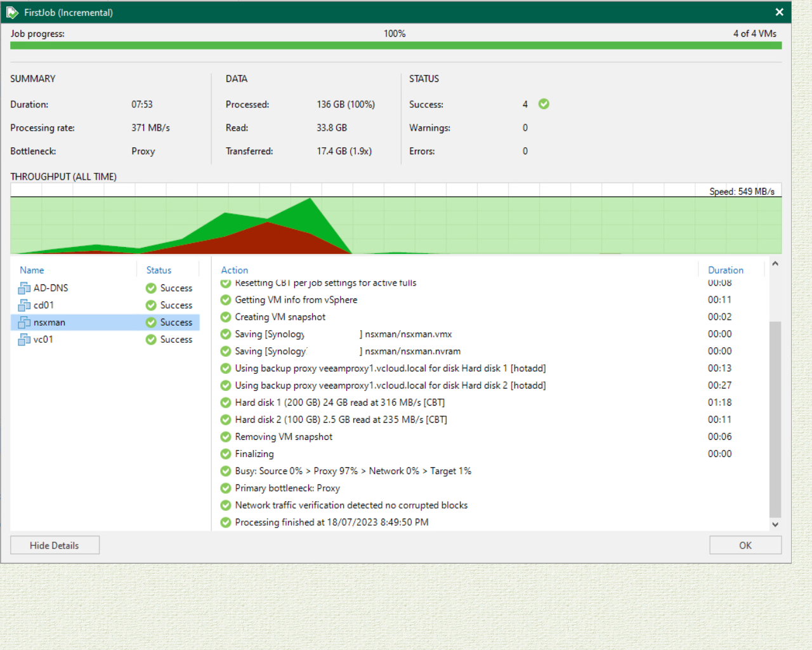The height and width of the screenshot is (650, 812).
Task: Select the cd01 VM row
Action: click(x=105, y=305)
